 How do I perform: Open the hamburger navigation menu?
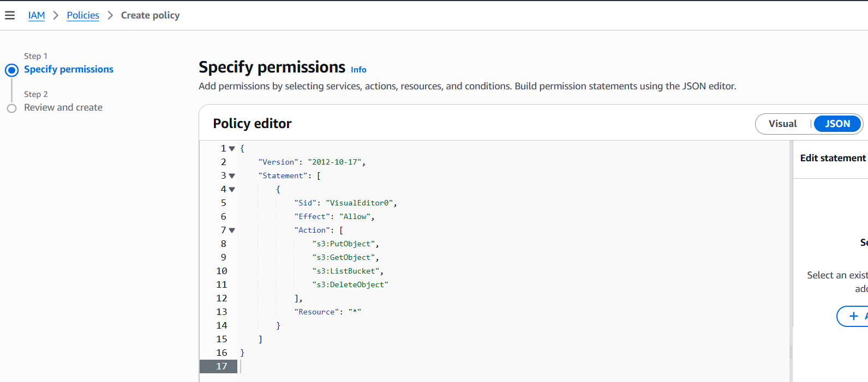click(x=10, y=15)
